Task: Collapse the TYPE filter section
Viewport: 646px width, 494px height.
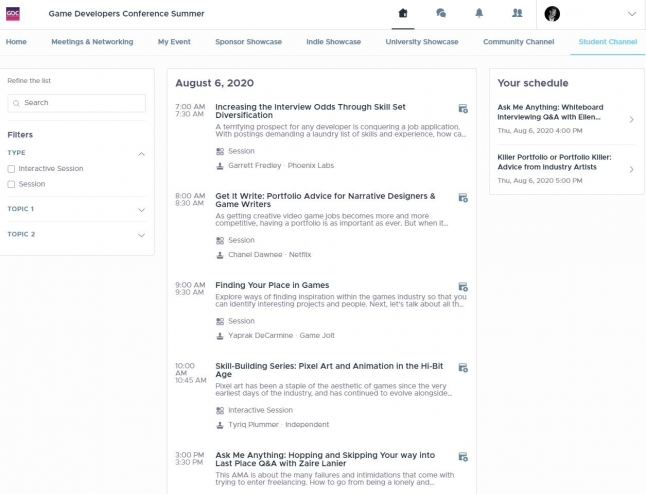Action: pyautogui.click(x=141, y=154)
